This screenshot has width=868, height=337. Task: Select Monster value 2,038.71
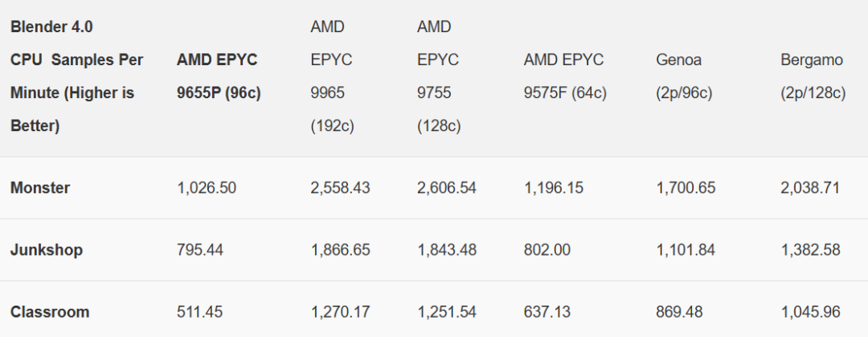[810, 188]
